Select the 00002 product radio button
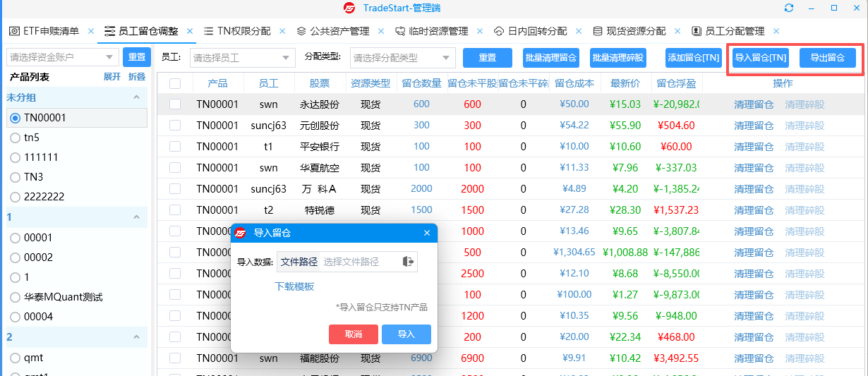The width and height of the screenshot is (868, 376). click(15, 257)
